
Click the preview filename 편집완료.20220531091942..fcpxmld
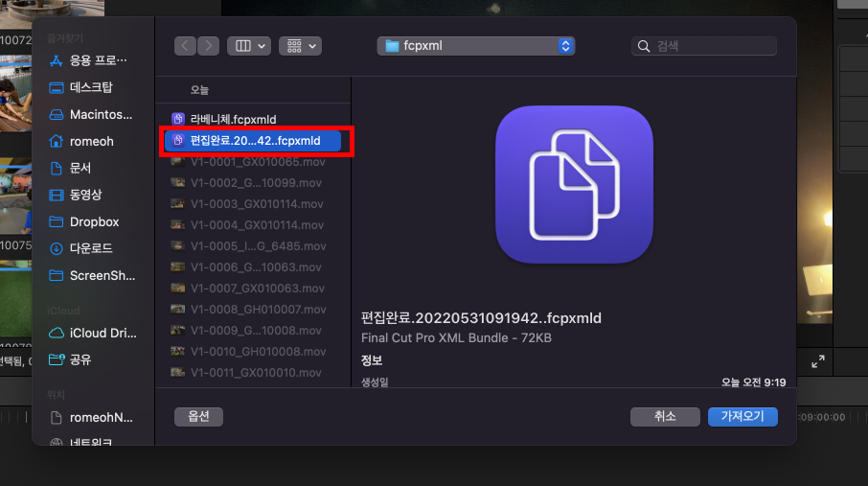(481, 318)
